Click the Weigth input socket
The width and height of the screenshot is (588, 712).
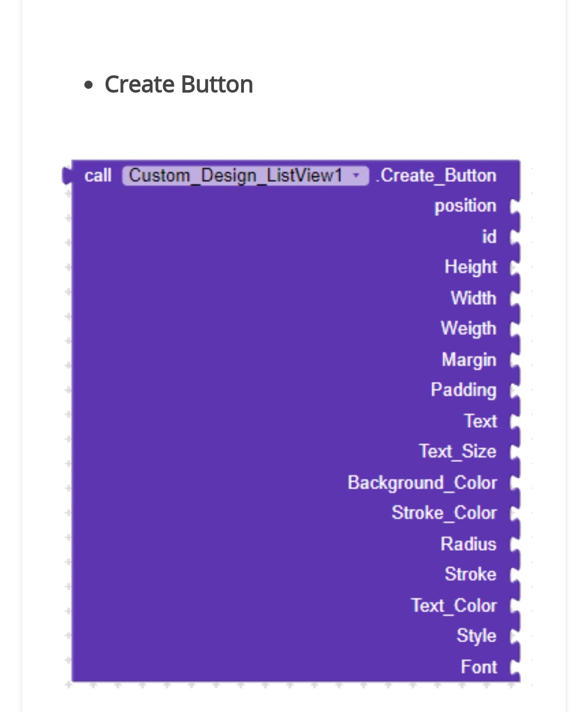pyautogui.click(x=514, y=329)
